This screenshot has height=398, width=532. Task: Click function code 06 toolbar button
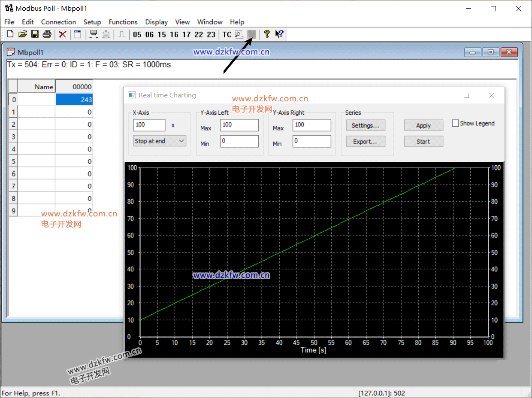pos(149,34)
